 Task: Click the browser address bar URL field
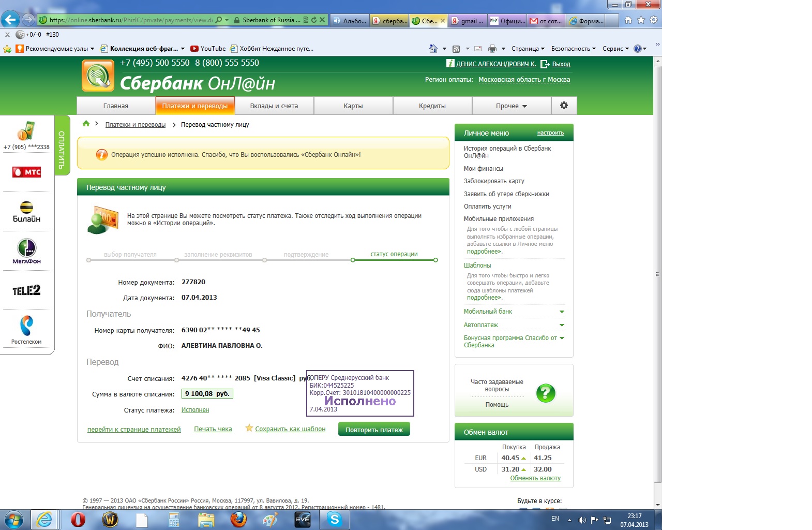coord(131,20)
